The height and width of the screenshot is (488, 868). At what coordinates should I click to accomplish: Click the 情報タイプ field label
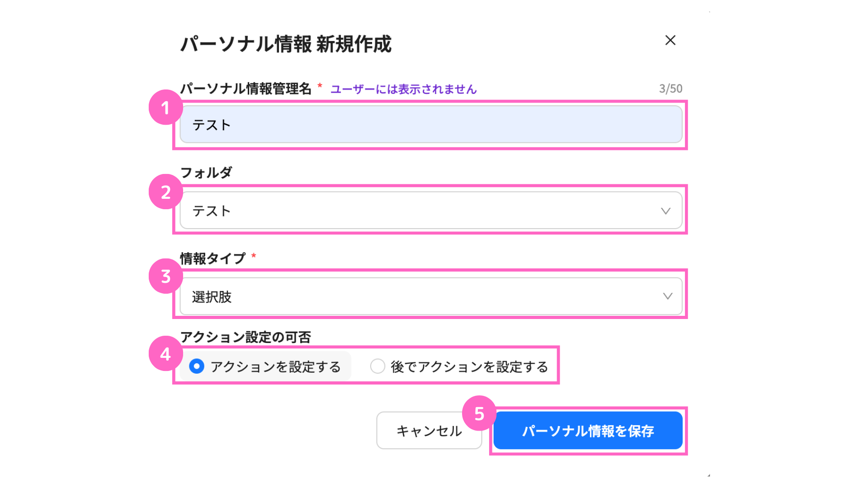click(x=212, y=258)
